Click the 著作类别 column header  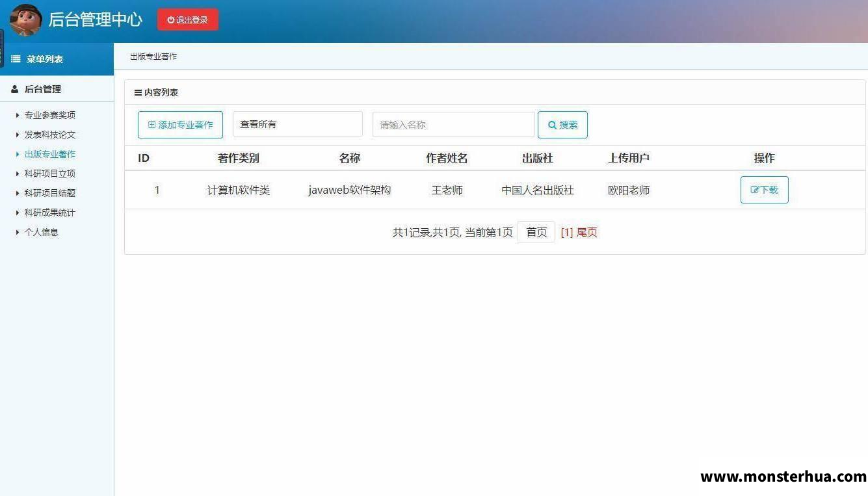point(239,158)
